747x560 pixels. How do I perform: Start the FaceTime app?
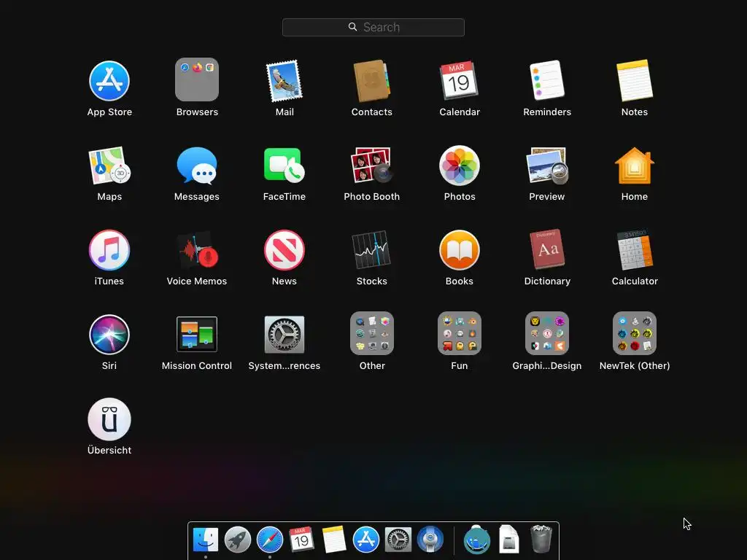285,166
